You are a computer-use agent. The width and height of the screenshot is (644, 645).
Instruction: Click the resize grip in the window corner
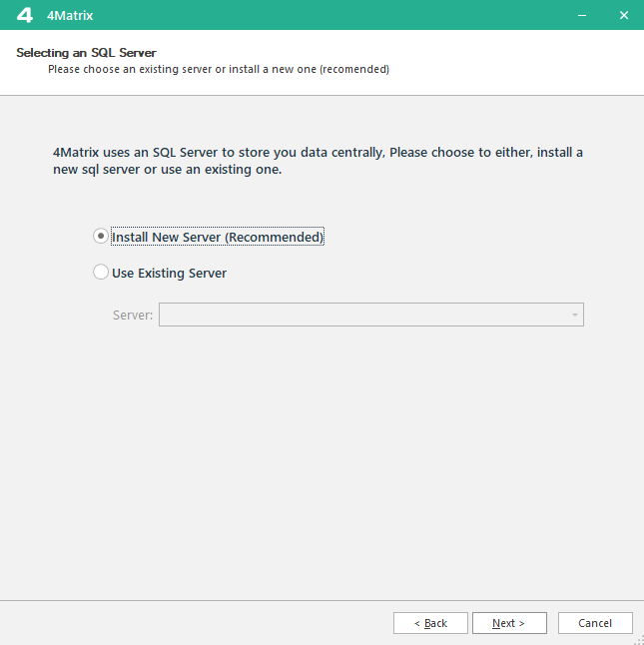[x=637, y=639]
